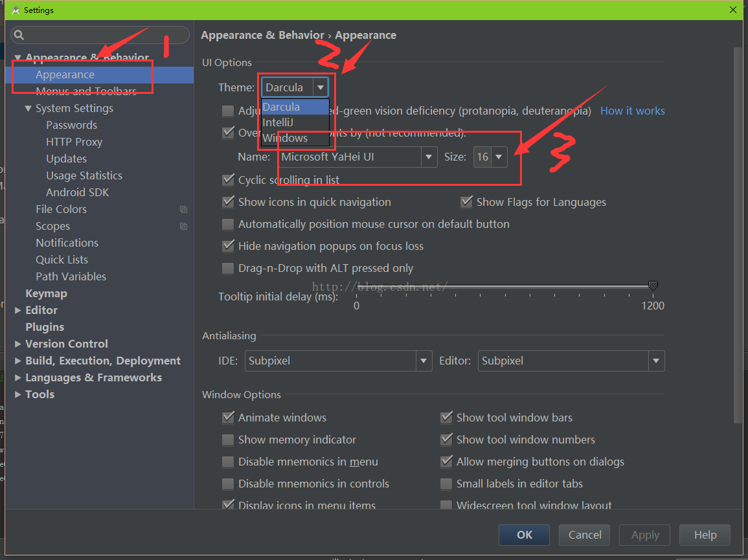Image resolution: width=748 pixels, height=560 pixels.
Task: Toggle Override default fonts checkbox
Action: [228, 133]
